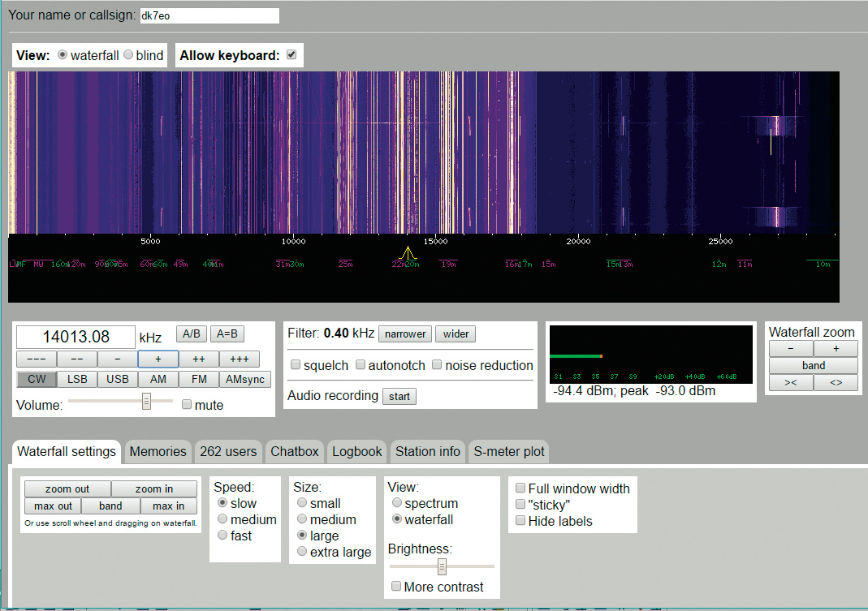The height and width of the screenshot is (611, 868).
Task: Turn on noise reduction
Action: [438, 365]
